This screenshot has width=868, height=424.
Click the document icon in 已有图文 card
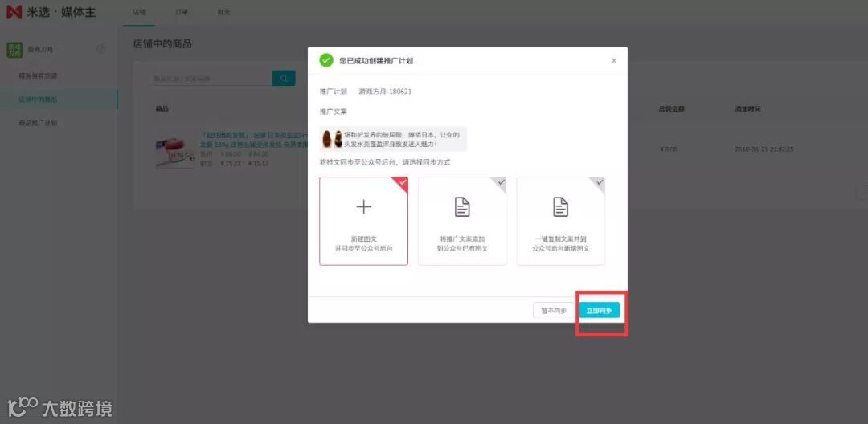coord(462,206)
